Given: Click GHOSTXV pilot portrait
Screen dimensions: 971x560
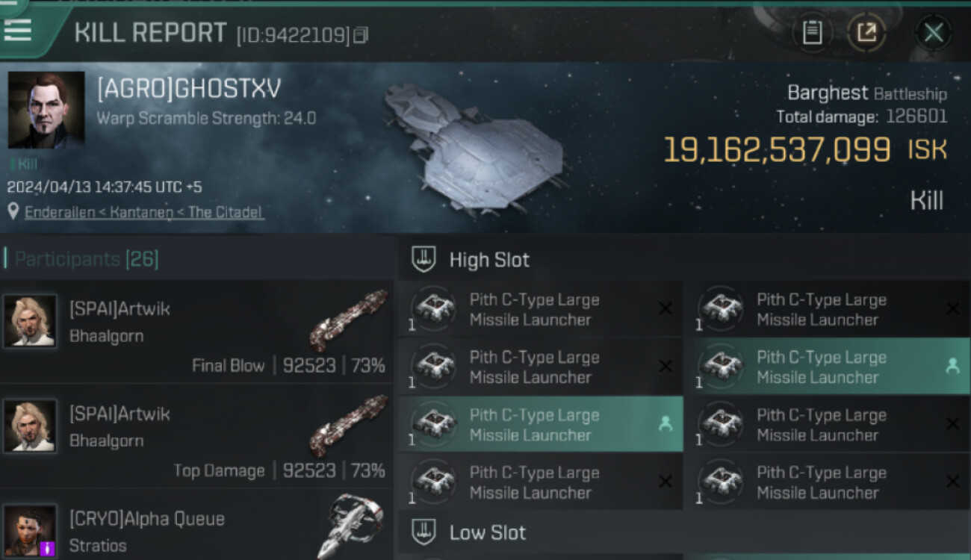Looking at the screenshot, I should [x=46, y=110].
